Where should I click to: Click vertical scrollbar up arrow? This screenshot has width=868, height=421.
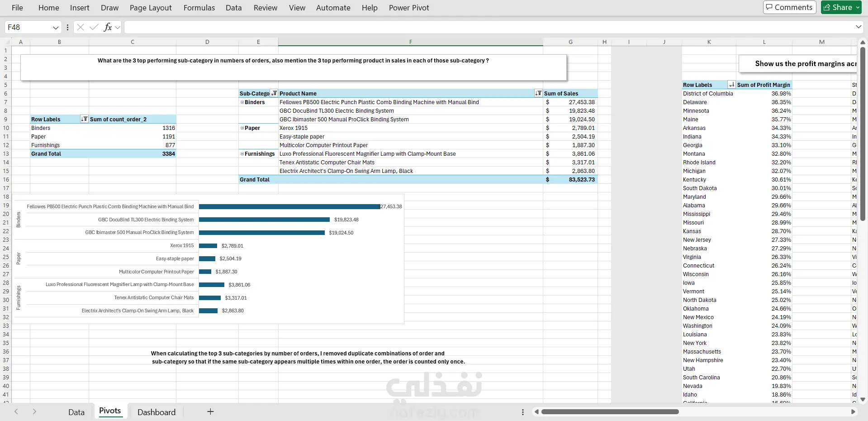(863, 43)
